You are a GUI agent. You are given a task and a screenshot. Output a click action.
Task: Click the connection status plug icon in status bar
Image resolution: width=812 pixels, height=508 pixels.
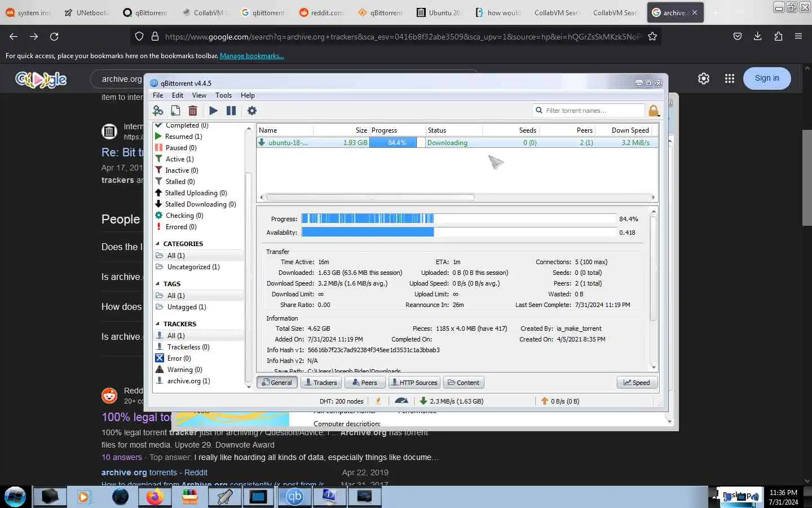pyautogui.click(x=378, y=401)
